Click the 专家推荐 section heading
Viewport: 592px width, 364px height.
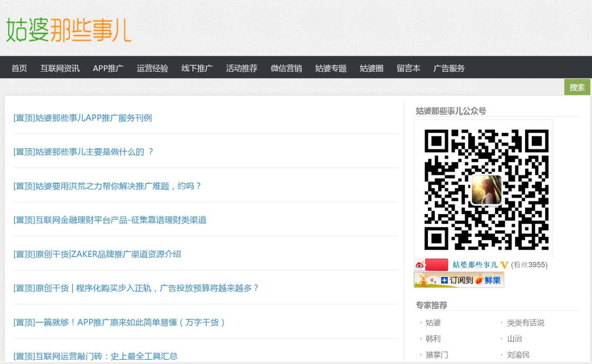431,305
